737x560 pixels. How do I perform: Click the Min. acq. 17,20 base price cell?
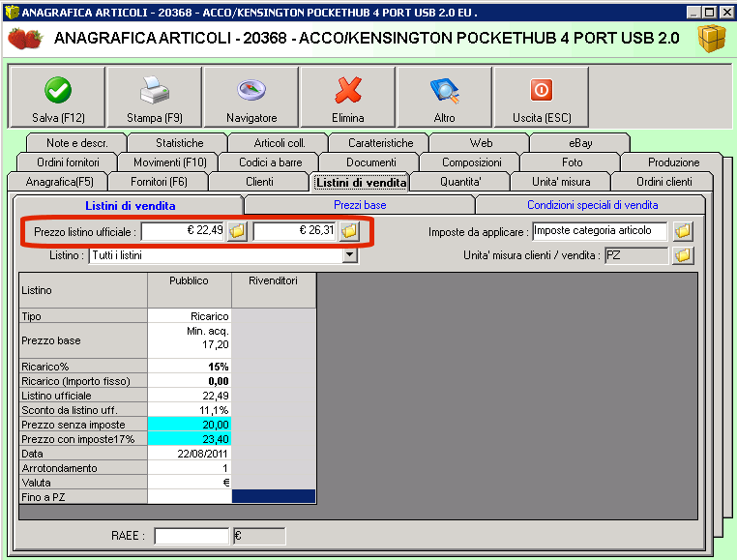[x=190, y=340]
